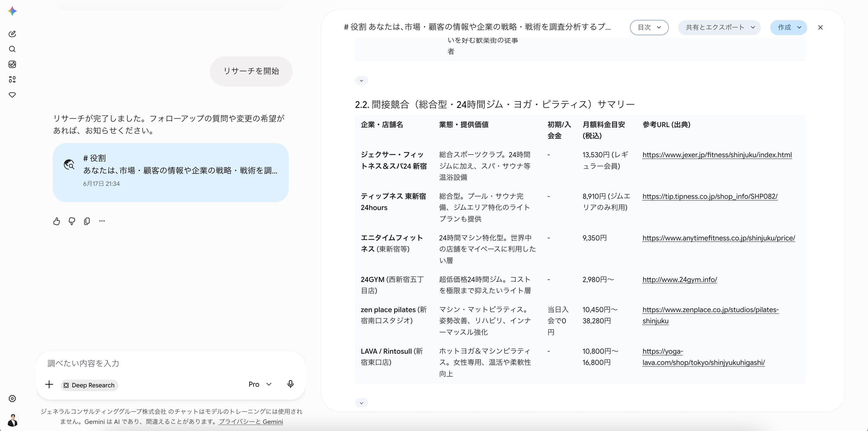Click the リサーチが完了しました message text

[x=169, y=124]
